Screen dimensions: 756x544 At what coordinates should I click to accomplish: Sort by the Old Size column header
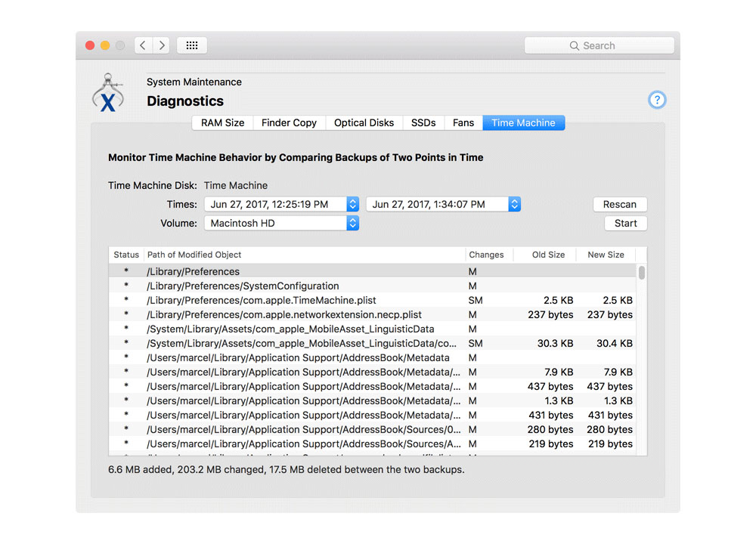(x=548, y=255)
